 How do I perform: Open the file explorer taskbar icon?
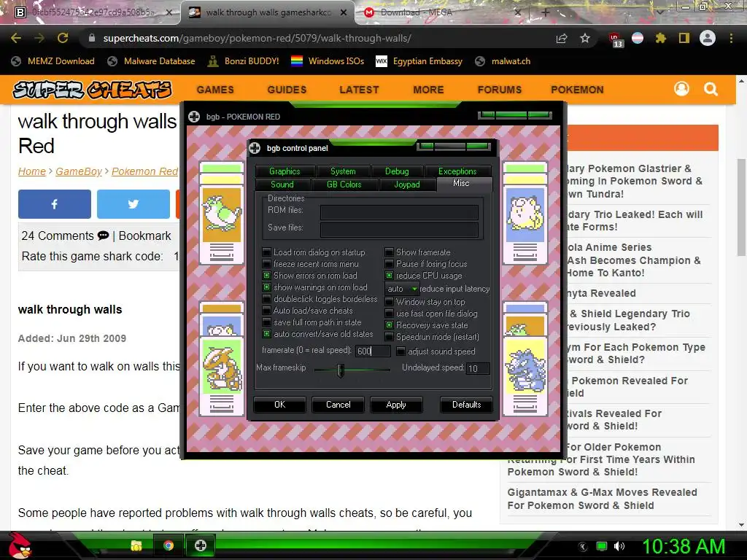136,545
